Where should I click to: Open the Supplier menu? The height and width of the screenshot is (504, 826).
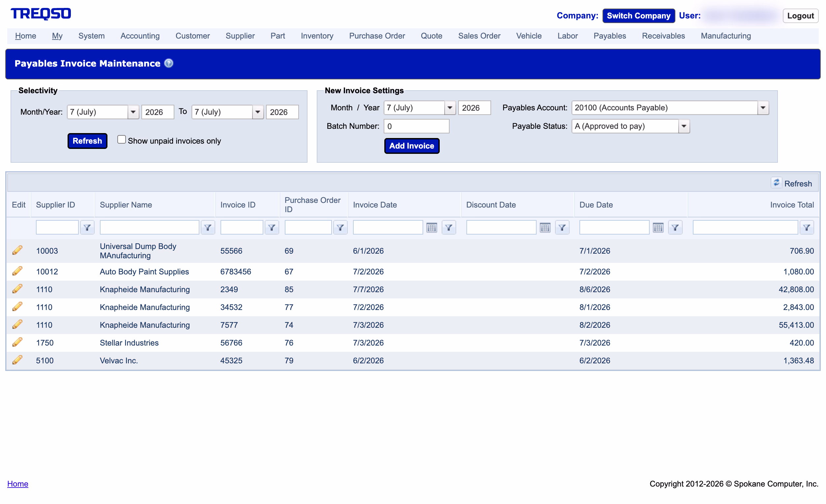click(240, 36)
